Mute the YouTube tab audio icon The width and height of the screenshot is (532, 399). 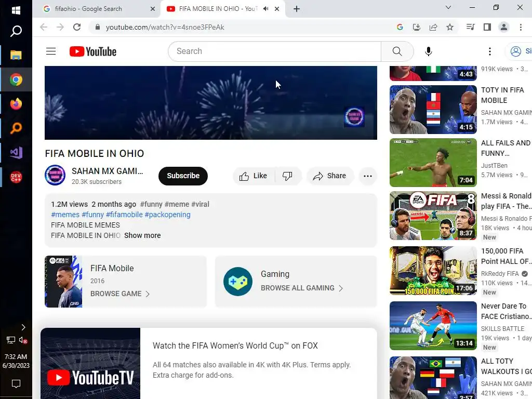coord(265,9)
